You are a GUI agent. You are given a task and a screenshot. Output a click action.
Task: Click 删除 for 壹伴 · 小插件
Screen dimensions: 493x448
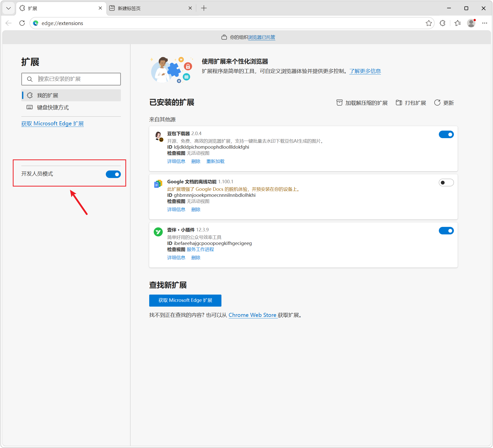(196, 258)
